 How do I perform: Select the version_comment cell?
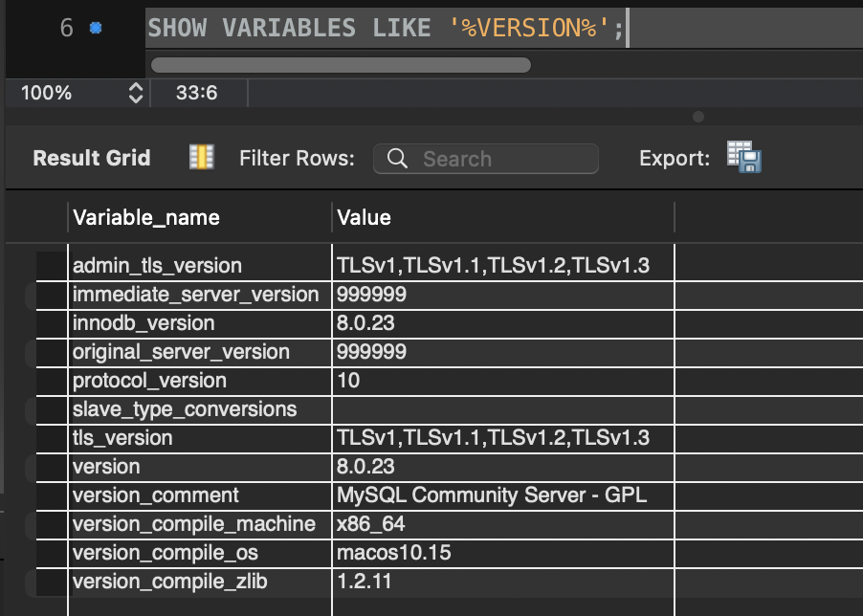coord(200,495)
